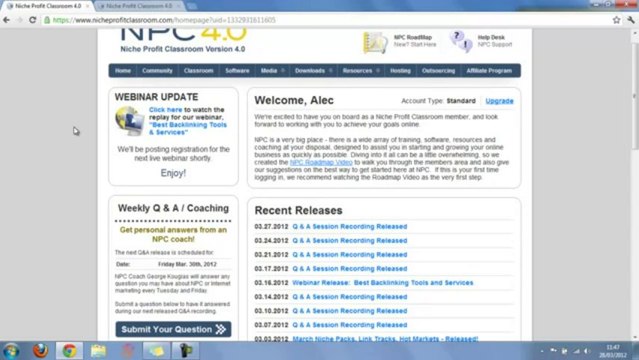The height and width of the screenshot is (360, 639).
Task: Click the browser Forward arrow
Action: (19, 20)
